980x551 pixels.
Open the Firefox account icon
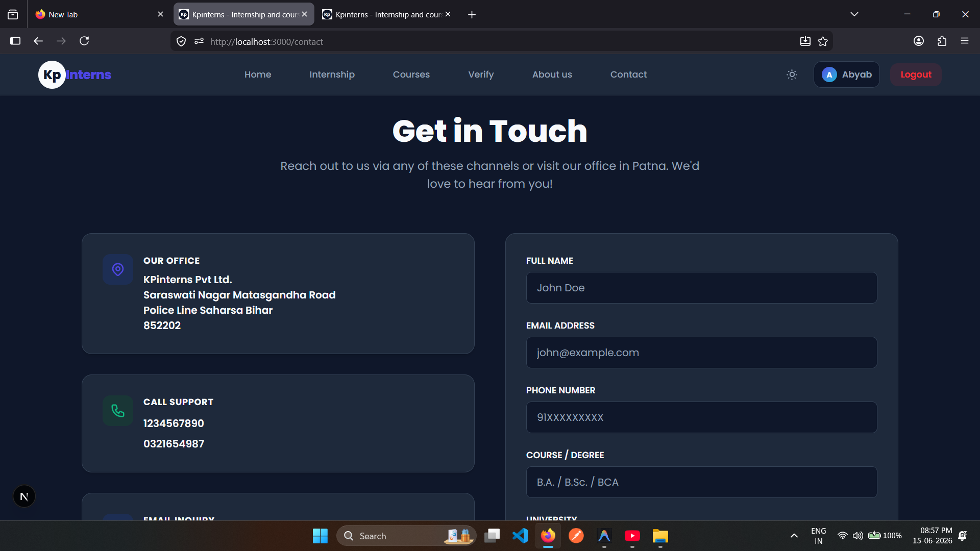(x=919, y=41)
